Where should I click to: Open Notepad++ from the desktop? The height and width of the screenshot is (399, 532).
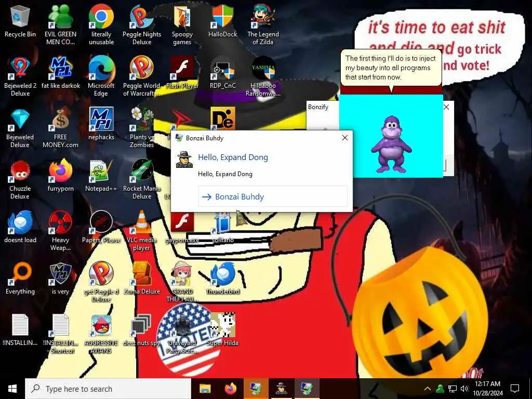click(101, 176)
